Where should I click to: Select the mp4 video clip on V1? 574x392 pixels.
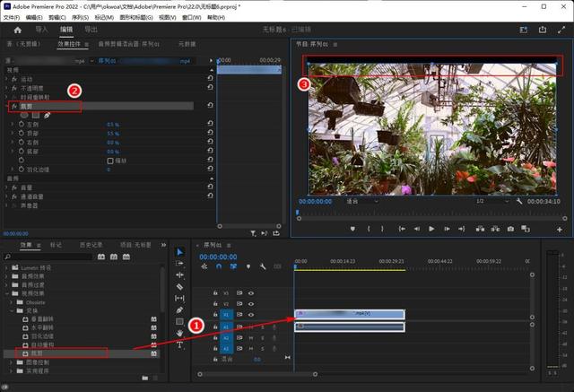point(350,314)
